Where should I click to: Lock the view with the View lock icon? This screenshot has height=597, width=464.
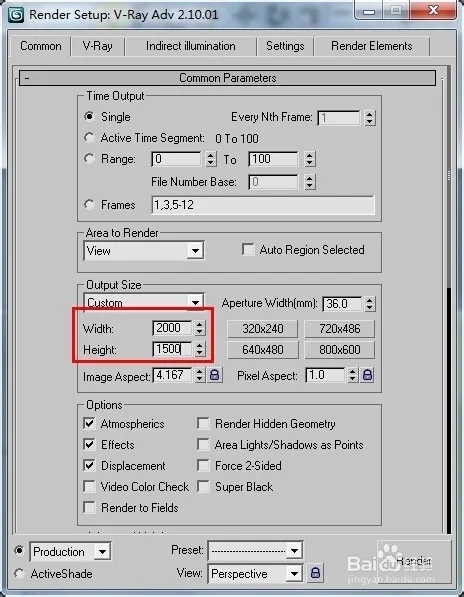coord(315,573)
